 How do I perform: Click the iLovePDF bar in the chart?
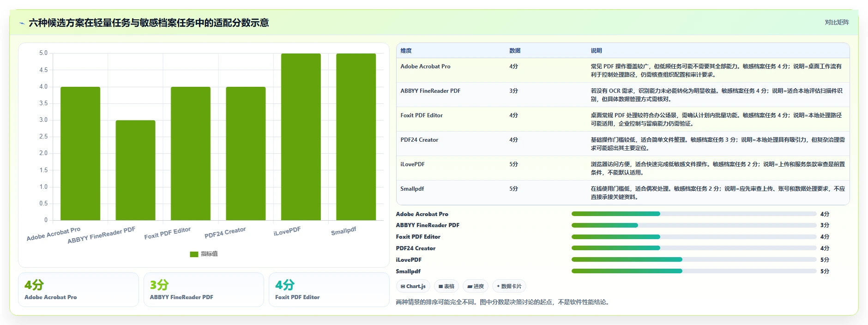tap(301, 137)
